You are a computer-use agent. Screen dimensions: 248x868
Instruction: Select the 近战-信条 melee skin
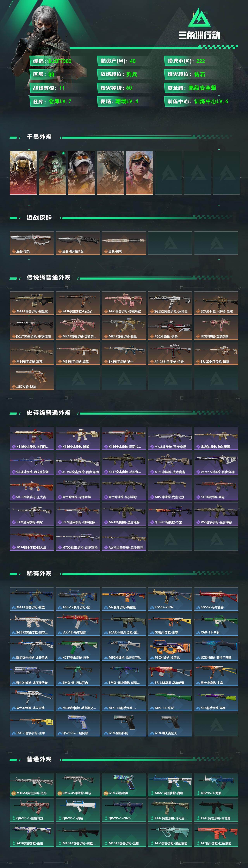pos(32,243)
